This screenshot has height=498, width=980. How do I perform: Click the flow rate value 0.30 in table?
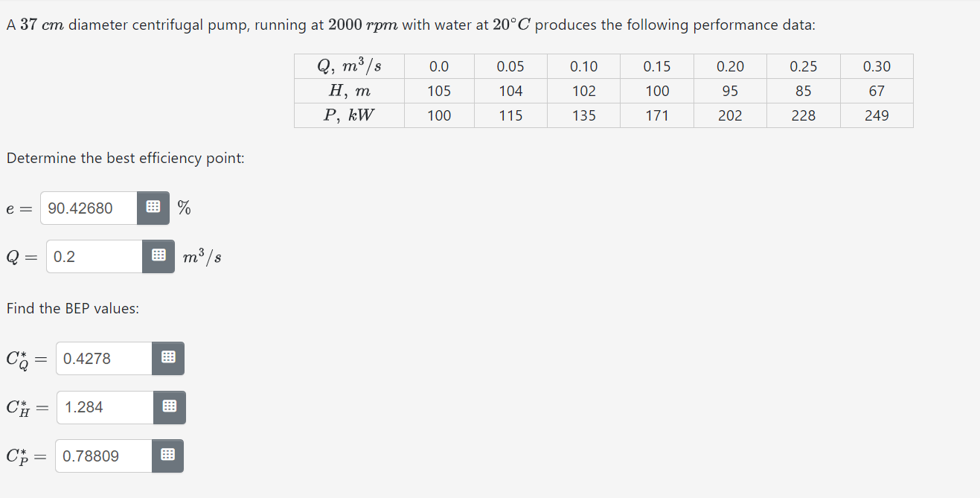click(x=877, y=66)
